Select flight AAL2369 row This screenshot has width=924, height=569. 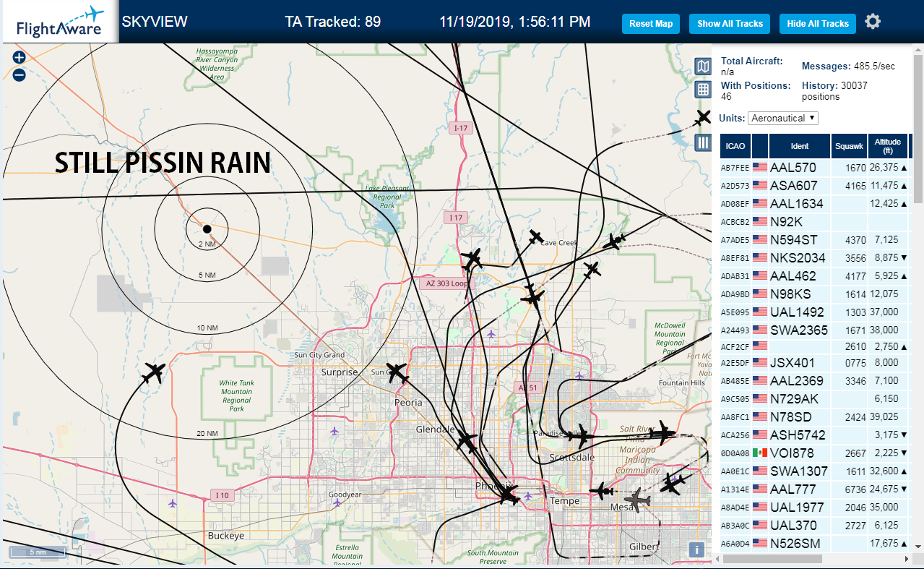coord(815,380)
